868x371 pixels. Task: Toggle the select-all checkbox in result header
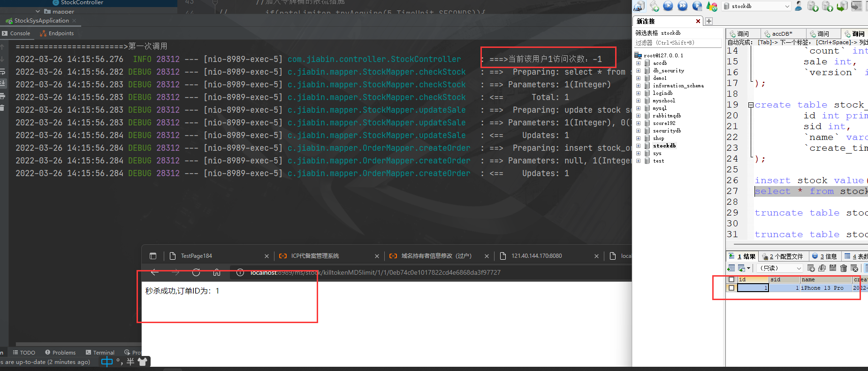tap(731, 279)
